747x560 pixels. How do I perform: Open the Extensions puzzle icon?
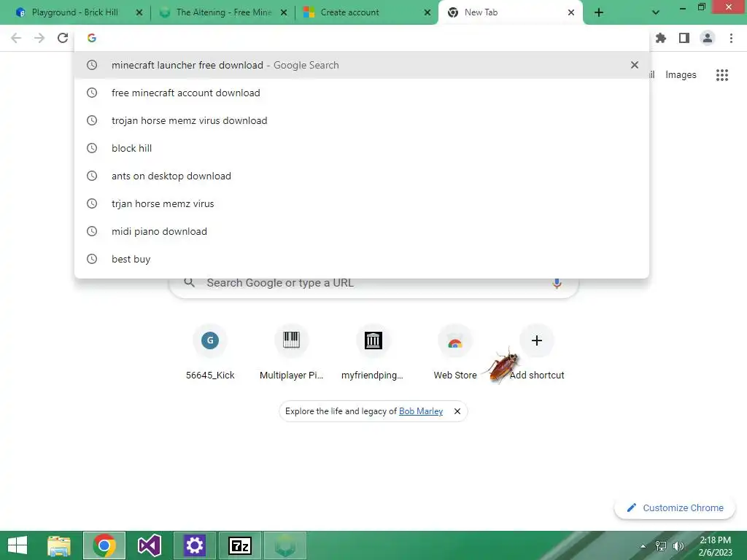[661, 38]
